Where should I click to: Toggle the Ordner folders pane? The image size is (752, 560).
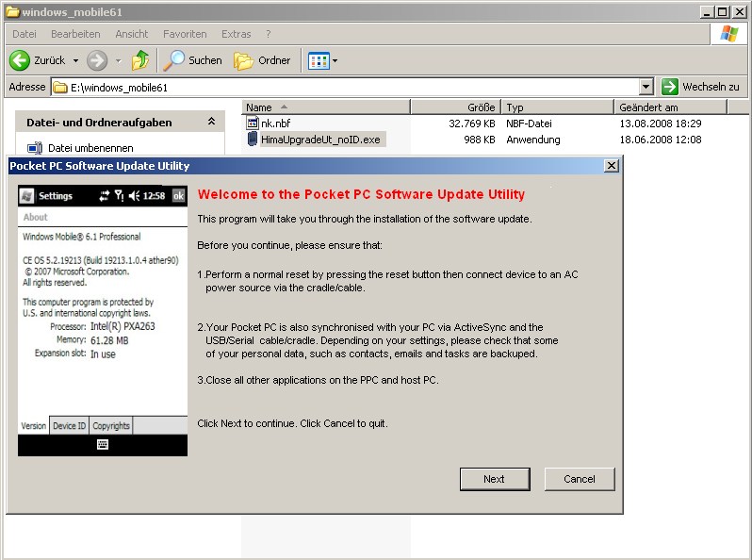tap(263, 60)
